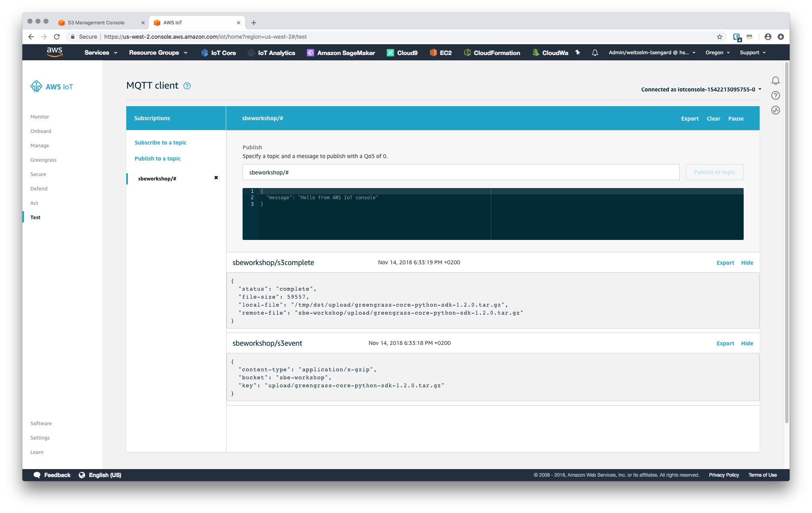812x513 pixels.
Task: Open the IoT Analytics shortcut
Action: click(271, 53)
